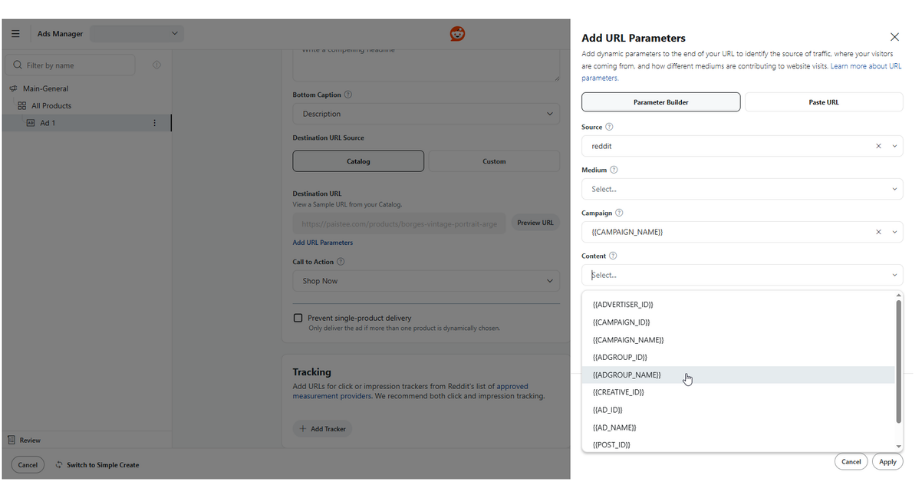
Task: Click the Add Tracker button
Action: click(x=322, y=429)
